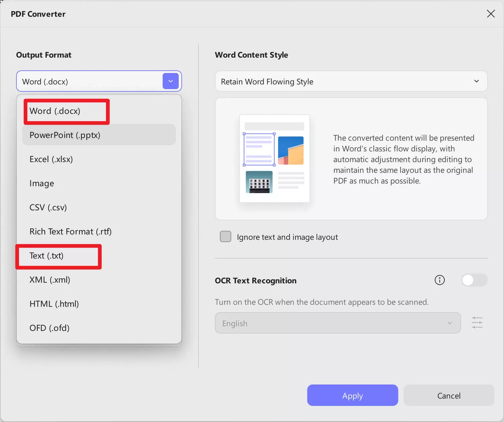Viewport: 504px width, 422px height.
Task: Choose XML (.xml) from the list
Action: [50, 280]
